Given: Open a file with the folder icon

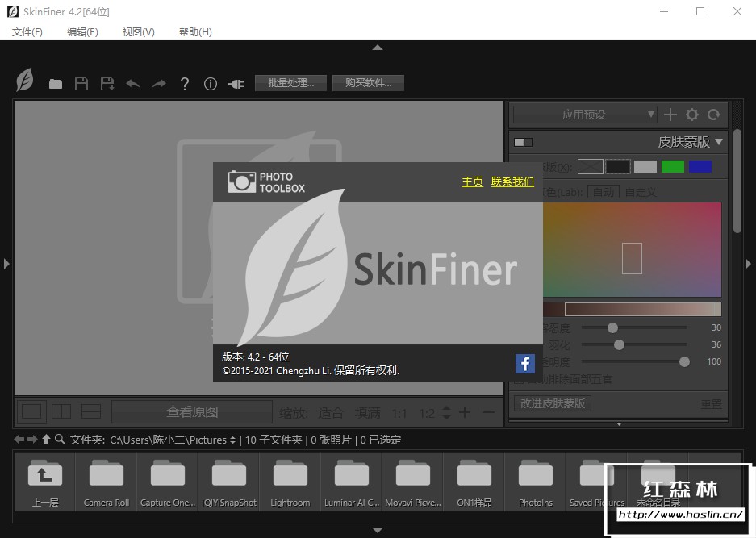Looking at the screenshot, I should click(x=56, y=84).
